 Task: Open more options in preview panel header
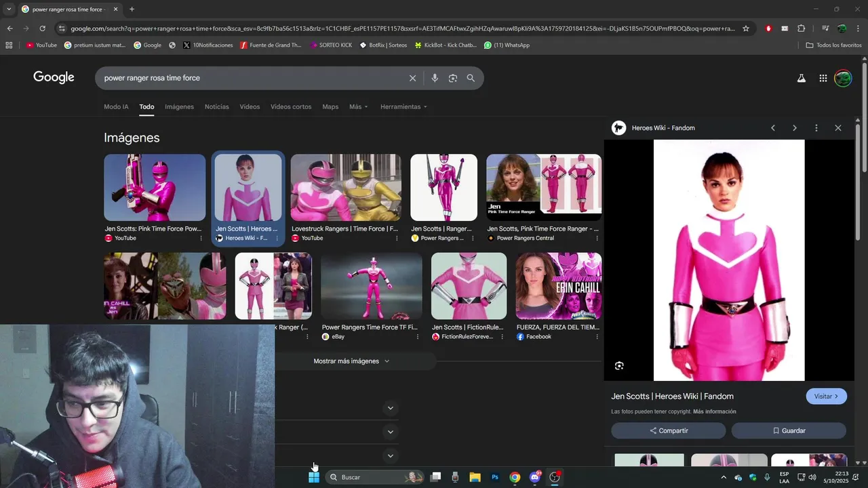tap(816, 128)
